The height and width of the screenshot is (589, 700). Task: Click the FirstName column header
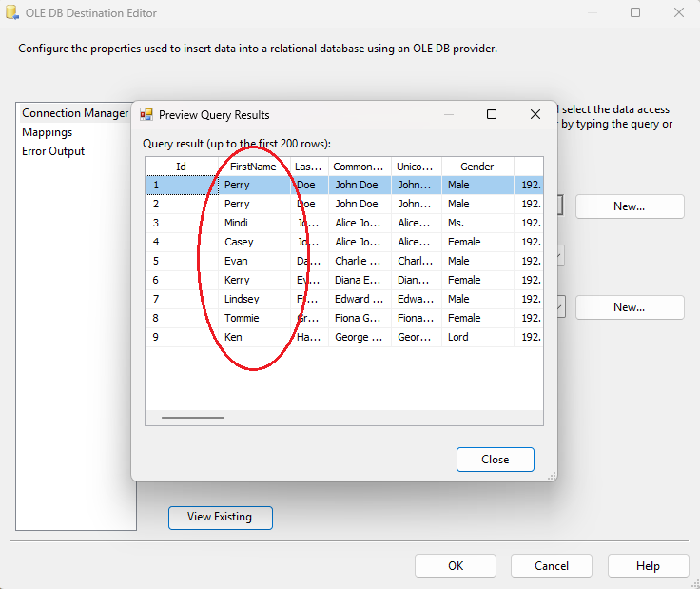pos(253,167)
